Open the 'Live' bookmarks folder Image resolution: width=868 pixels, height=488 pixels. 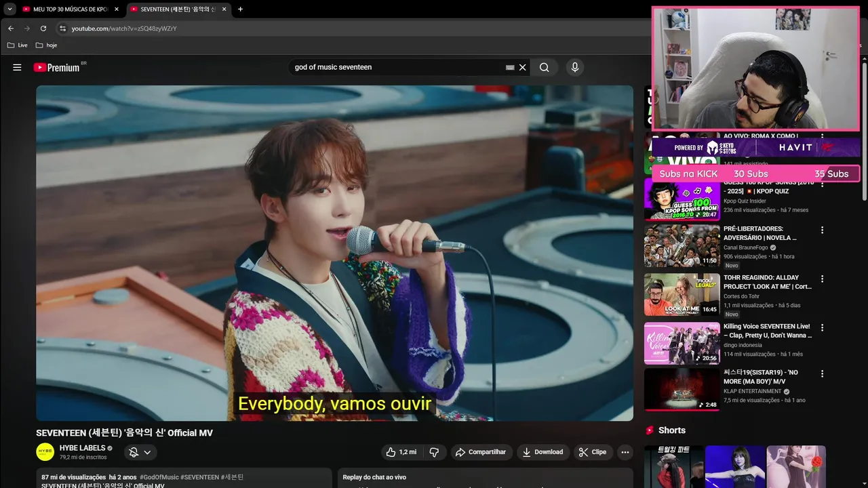pos(18,45)
